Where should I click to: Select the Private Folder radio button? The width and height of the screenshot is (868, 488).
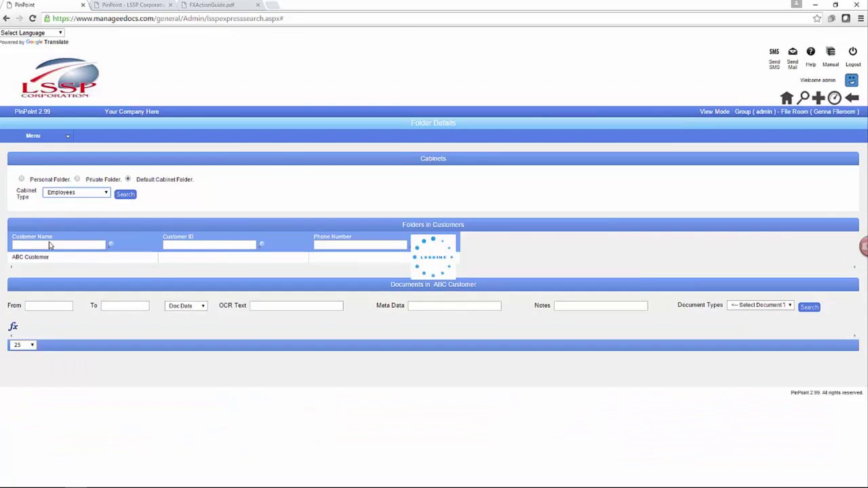click(77, 179)
